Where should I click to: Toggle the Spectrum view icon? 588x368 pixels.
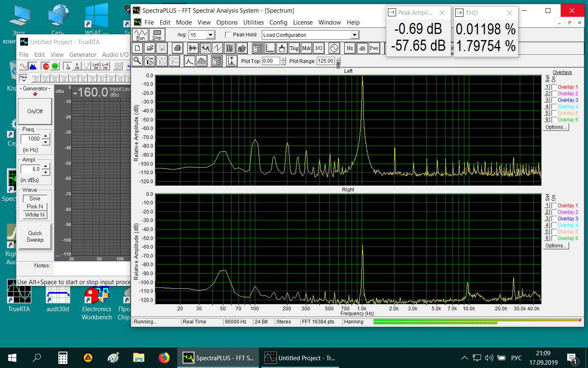[x=205, y=48]
